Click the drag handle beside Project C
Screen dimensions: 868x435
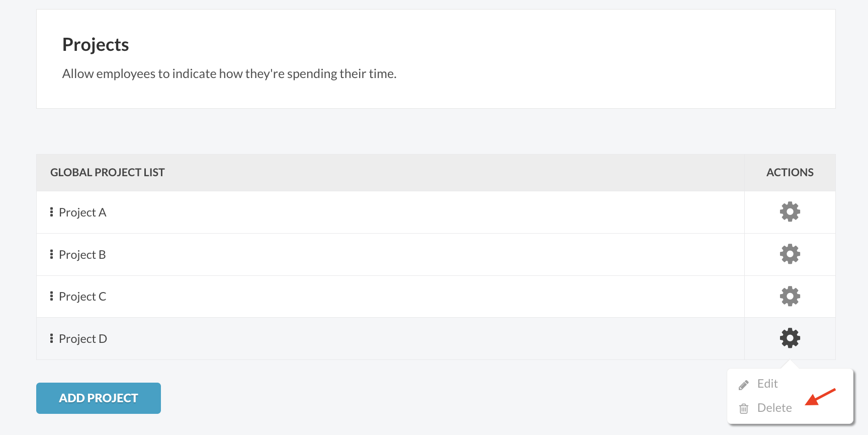51,296
